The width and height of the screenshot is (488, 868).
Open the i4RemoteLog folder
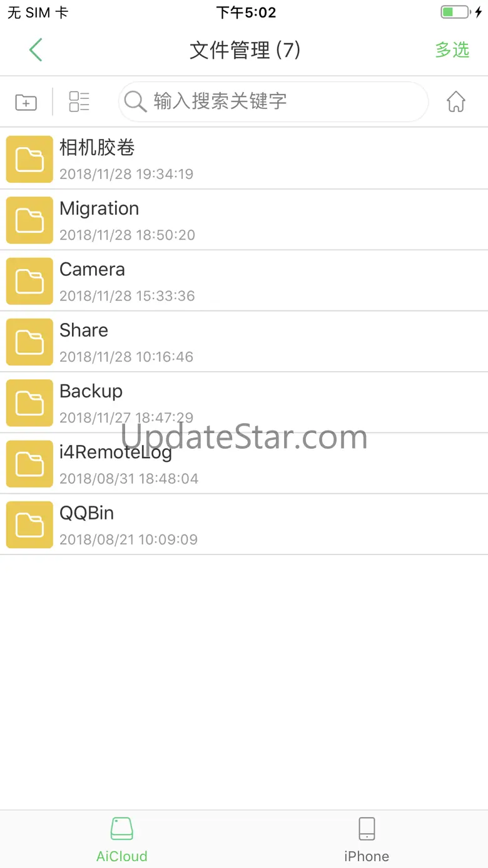(244, 464)
